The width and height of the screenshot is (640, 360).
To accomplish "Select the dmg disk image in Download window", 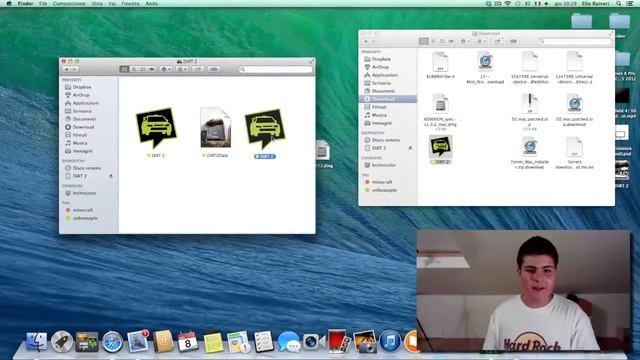I will (440, 104).
